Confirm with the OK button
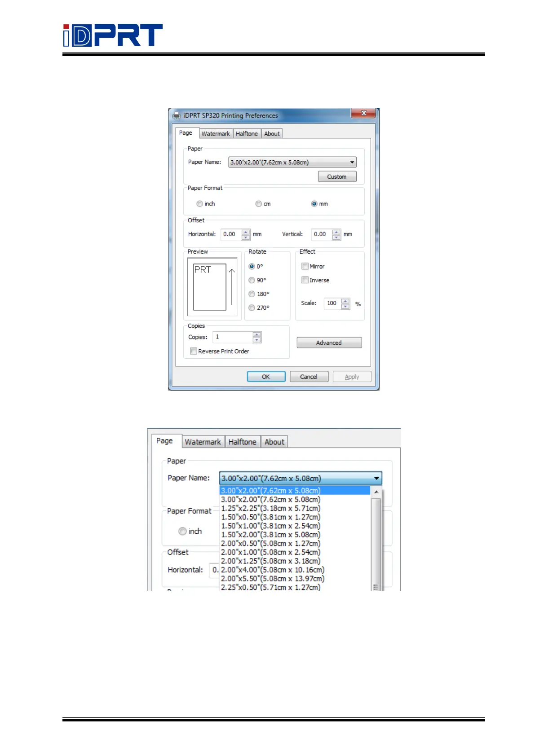Image resolution: width=535 pixels, height=756 pixels. coord(266,377)
